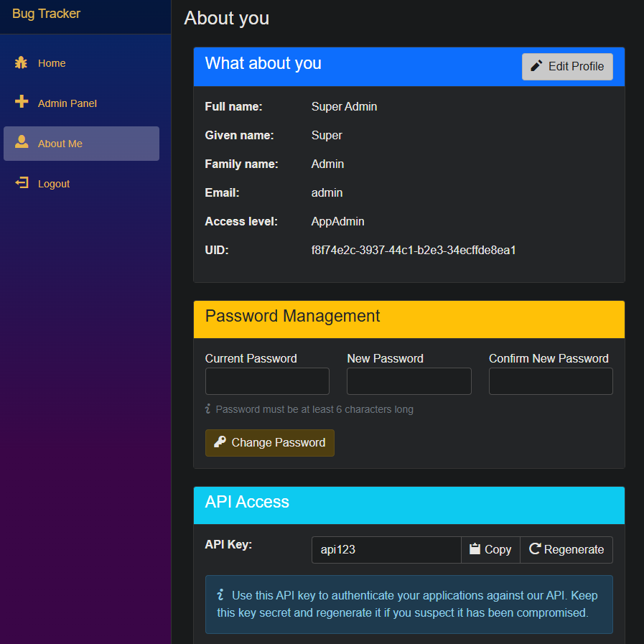The height and width of the screenshot is (644, 644).
Task: Click the UID label
Action: [216, 250]
